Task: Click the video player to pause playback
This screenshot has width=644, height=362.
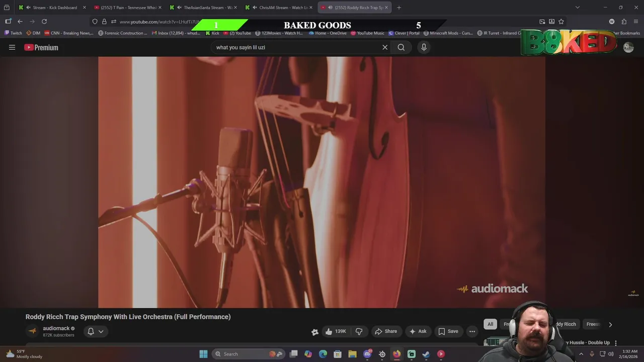Action: pos(321,182)
